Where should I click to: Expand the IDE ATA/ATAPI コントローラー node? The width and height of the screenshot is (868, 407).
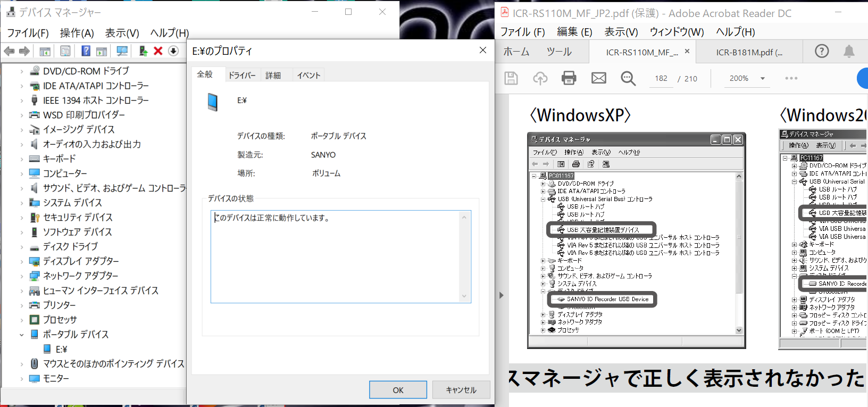click(21, 86)
